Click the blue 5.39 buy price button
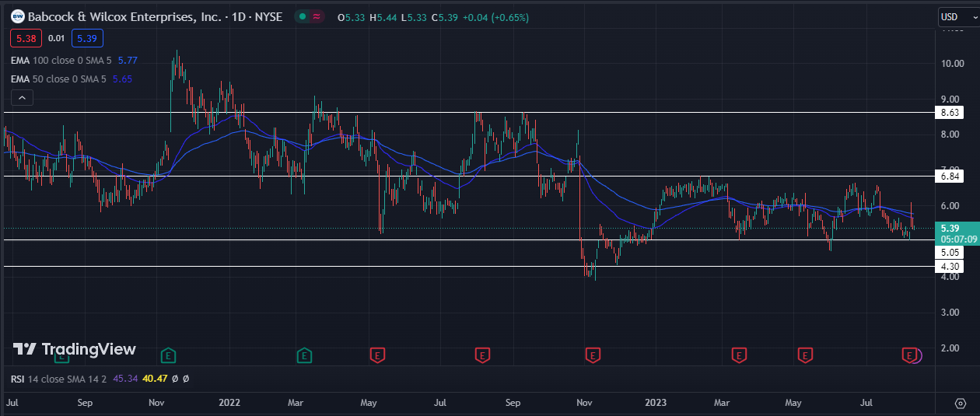The height and width of the screenshot is (416, 980). [x=86, y=37]
